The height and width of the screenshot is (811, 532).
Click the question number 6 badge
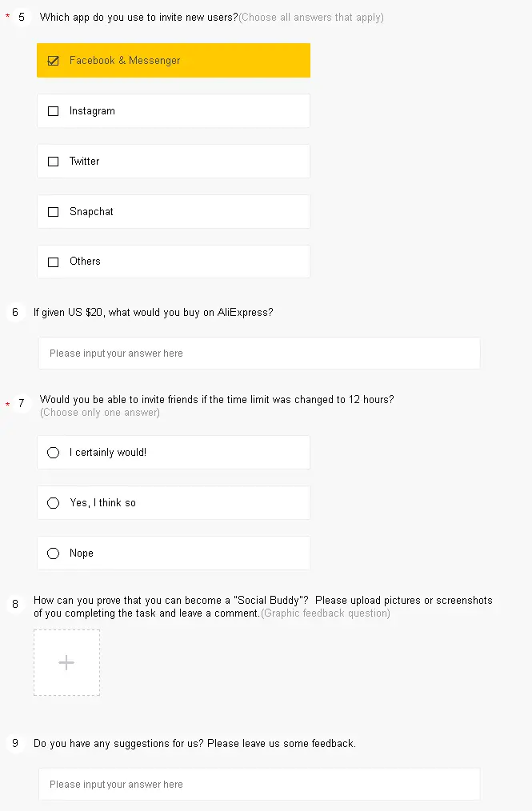(x=15, y=313)
